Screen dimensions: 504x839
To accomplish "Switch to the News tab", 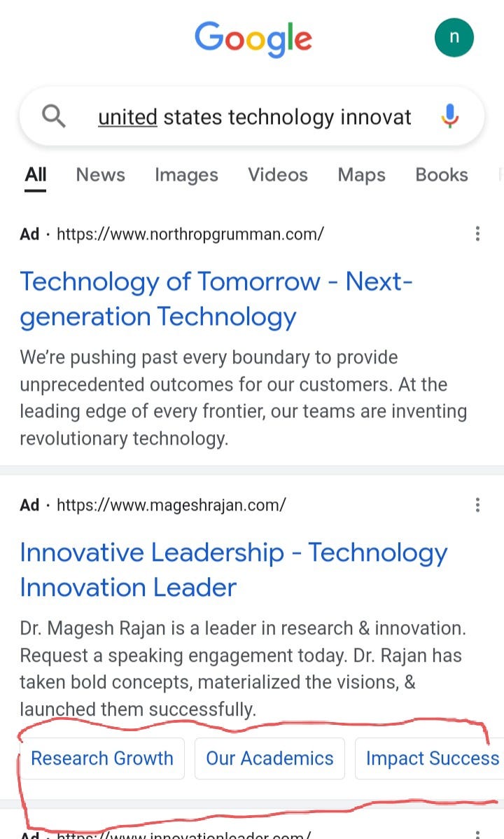I will click(x=100, y=175).
